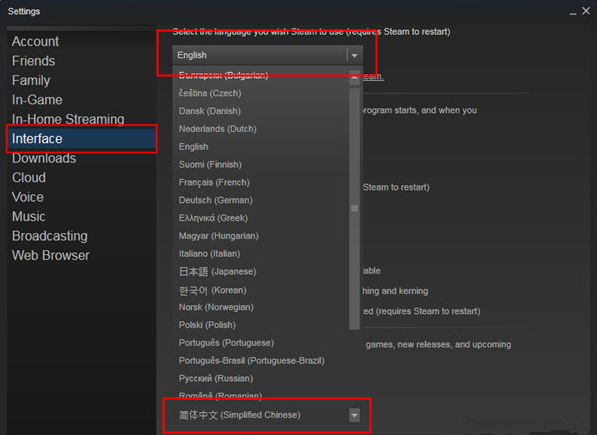Open the Broadcasting settings category
Viewport: 597px width, 435px height.
tap(50, 236)
